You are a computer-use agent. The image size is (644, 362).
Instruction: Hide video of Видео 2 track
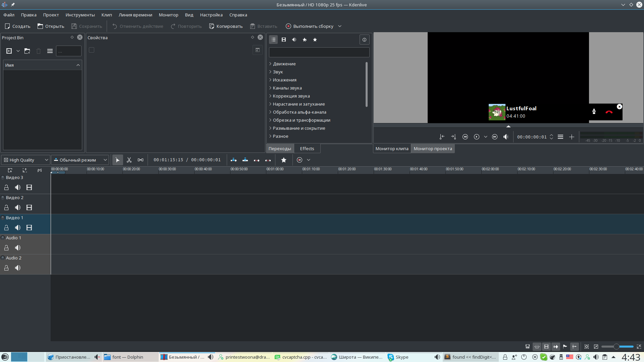29,207
